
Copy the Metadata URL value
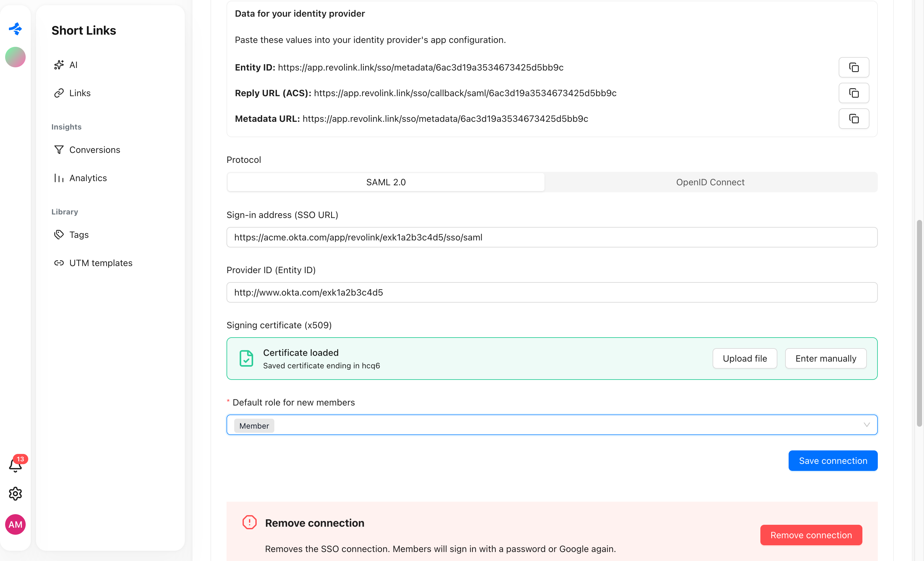[x=853, y=118]
